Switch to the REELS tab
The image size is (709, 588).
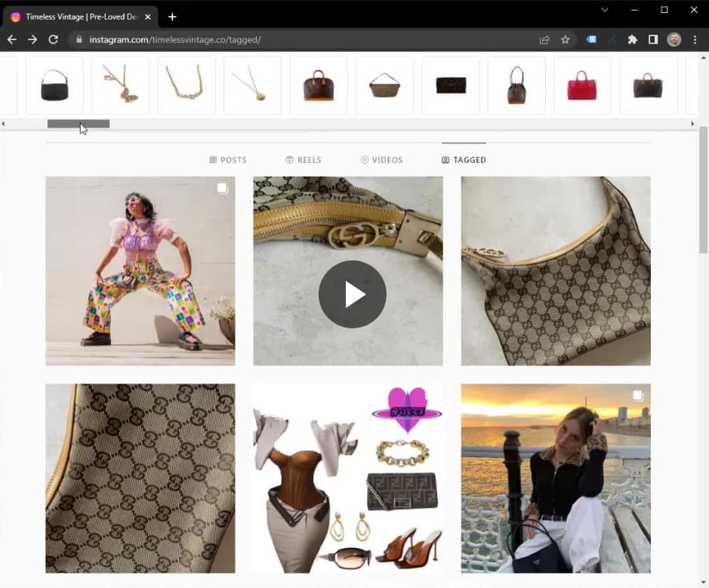tap(304, 160)
